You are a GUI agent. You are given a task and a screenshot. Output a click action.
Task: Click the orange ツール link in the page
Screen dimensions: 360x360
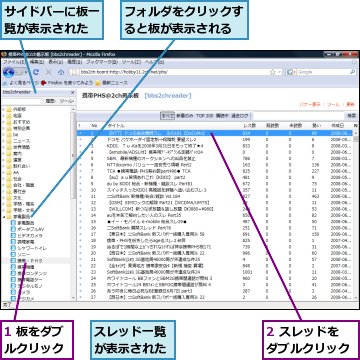(x=333, y=104)
